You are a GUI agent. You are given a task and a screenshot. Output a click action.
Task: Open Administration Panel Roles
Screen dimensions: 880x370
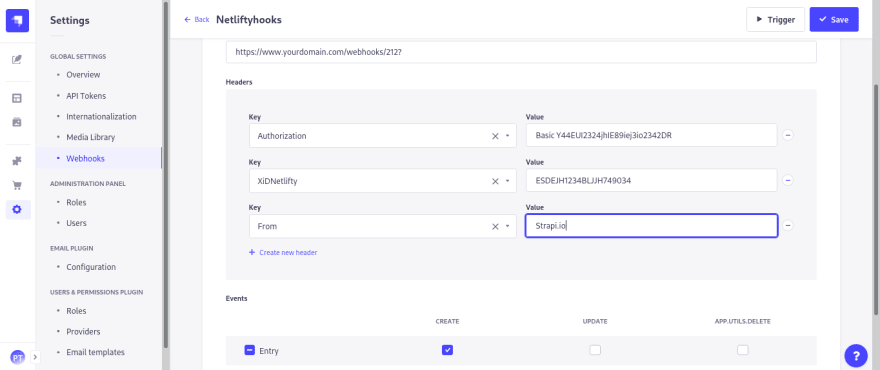coord(76,202)
